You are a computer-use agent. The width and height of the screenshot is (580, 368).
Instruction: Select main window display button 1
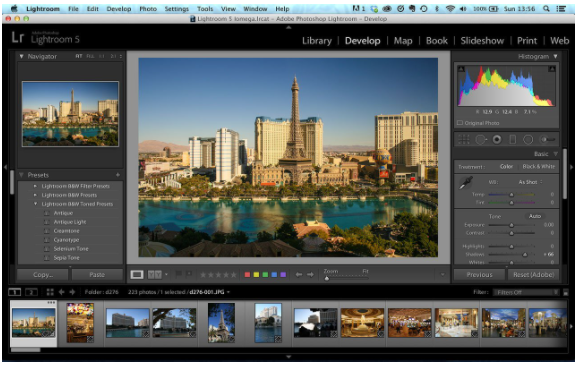[14, 292]
